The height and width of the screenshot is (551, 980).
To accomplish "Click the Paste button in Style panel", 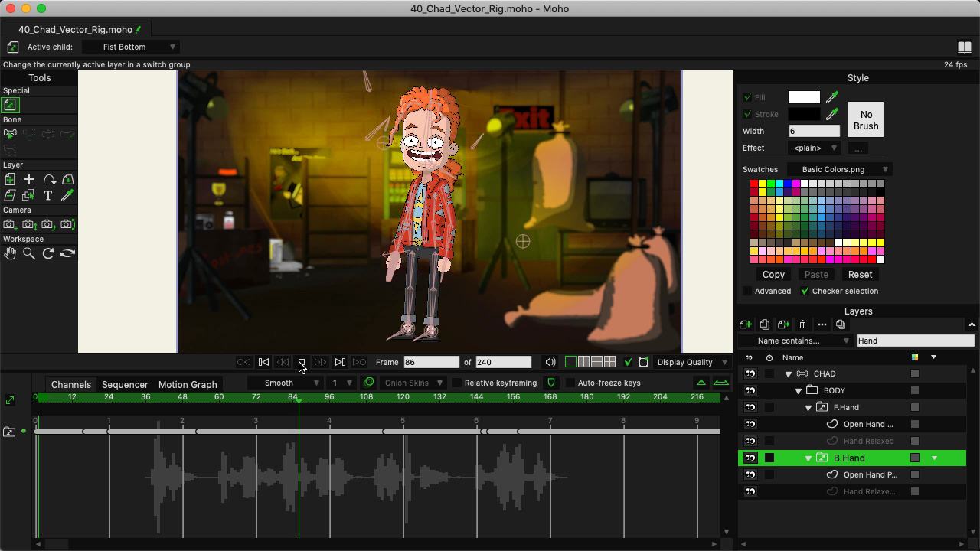I will pyautogui.click(x=815, y=274).
